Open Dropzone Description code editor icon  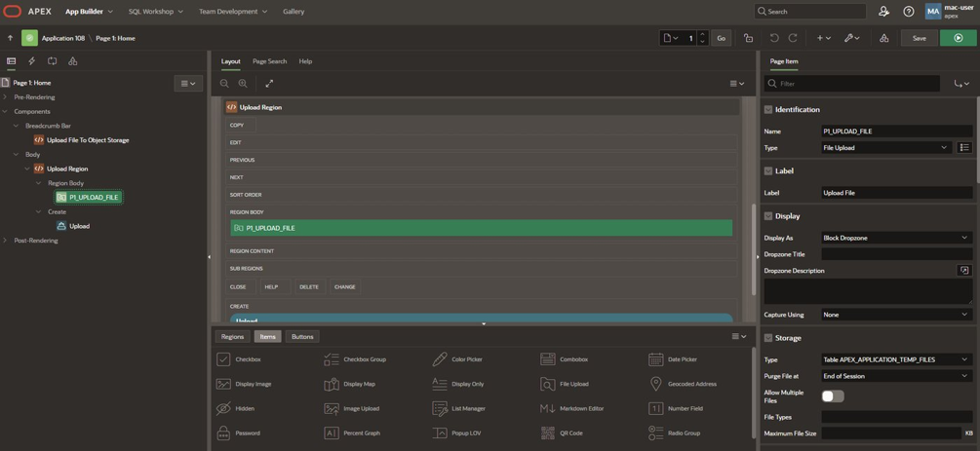964,271
